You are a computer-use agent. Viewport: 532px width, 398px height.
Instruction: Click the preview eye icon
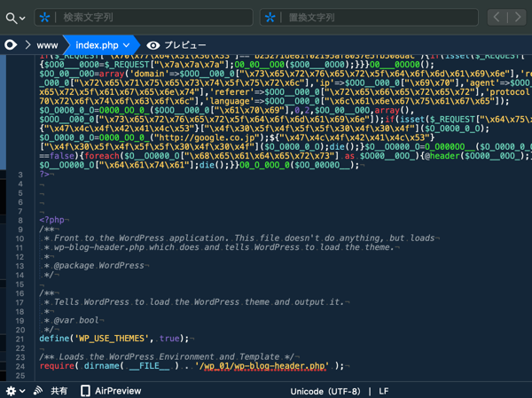153,45
